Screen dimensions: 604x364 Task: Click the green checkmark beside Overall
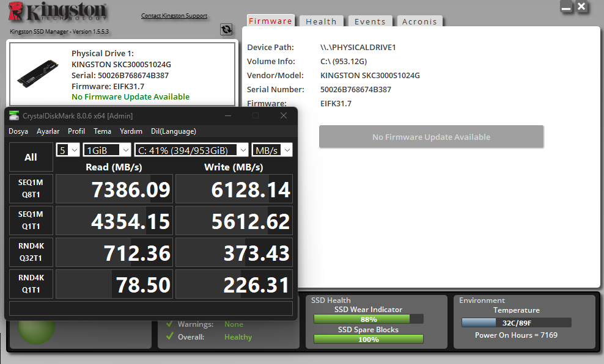click(x=169, y=337)
